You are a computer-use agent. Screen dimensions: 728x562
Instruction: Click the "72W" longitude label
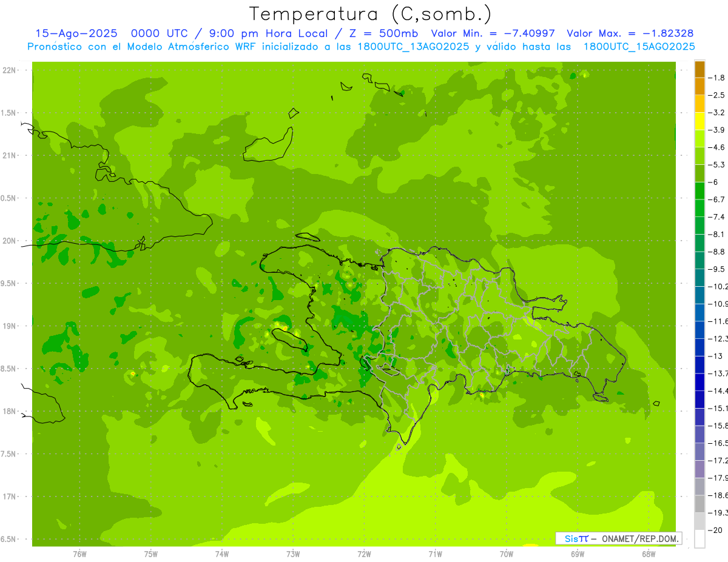point(364,554)
